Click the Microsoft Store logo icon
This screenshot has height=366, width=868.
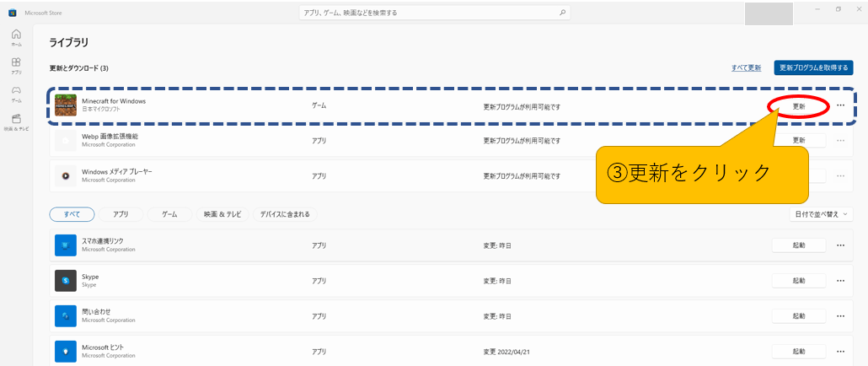(x=12, y=12)
